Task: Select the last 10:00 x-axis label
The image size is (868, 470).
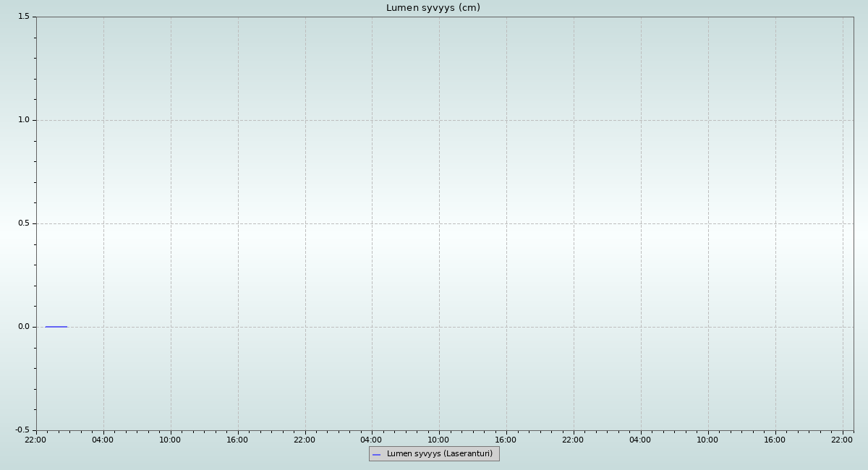Action: pyautogui.click(x=707, y=440)
